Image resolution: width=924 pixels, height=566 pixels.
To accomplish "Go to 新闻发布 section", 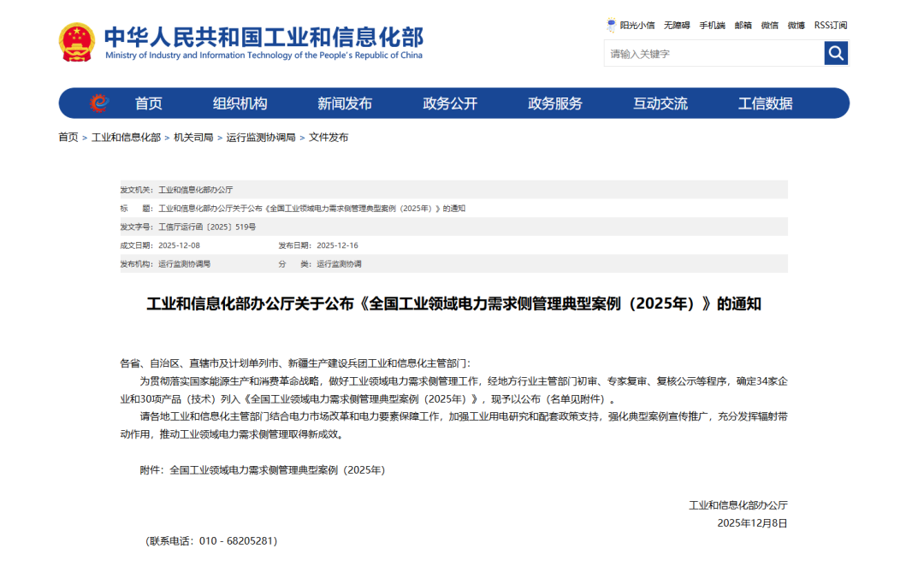I will click(x=345, y=103).
